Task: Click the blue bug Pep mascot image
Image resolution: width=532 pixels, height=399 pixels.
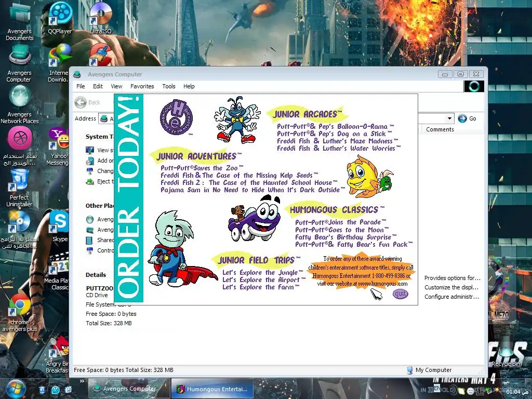Action: (237, 119)
